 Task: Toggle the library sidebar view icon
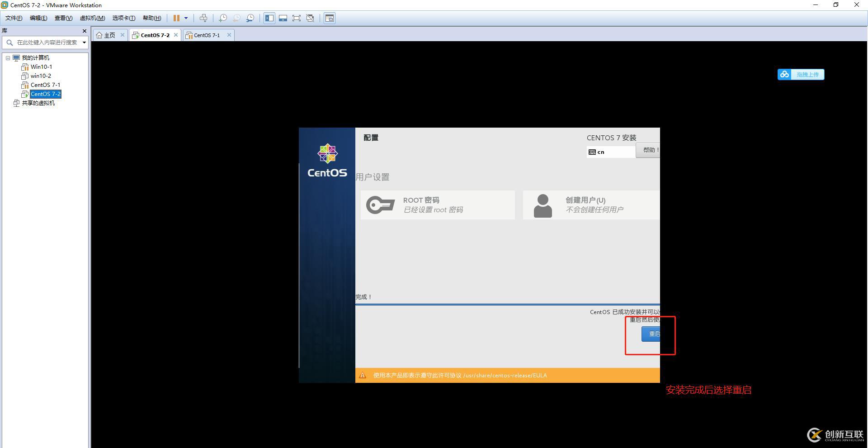pyautogui.click(x=269, y=18)
